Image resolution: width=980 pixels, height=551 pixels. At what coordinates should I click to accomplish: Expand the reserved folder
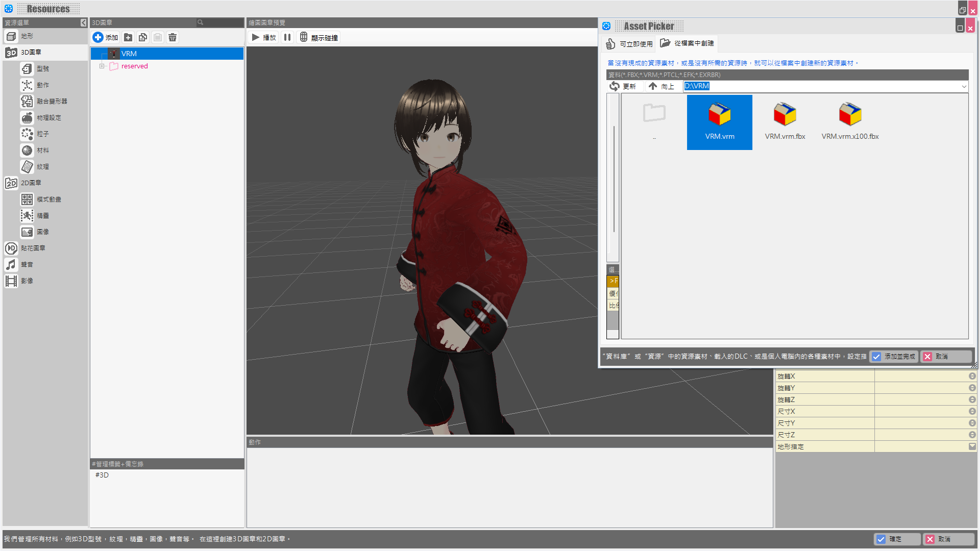point(102,66)
